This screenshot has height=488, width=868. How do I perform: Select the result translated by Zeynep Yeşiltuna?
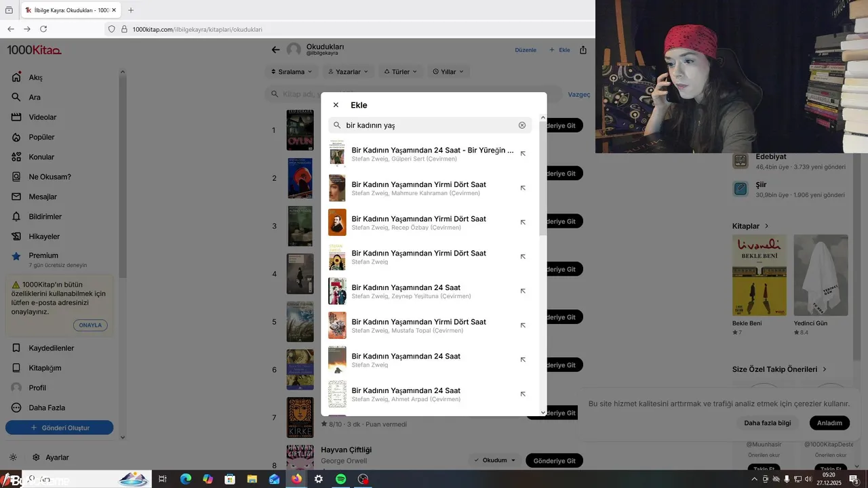[x=430, y=291]
